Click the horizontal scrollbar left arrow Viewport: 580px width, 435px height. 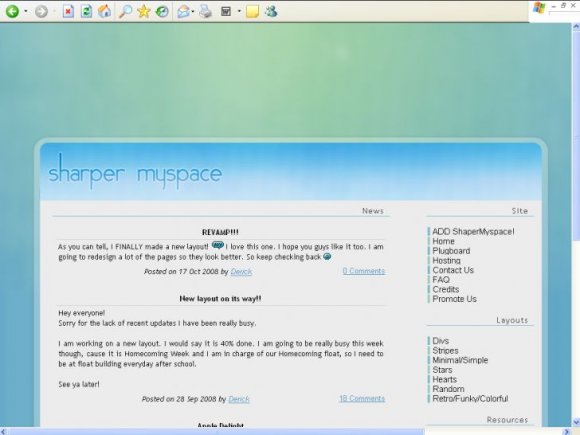click(x=4, y=431)
